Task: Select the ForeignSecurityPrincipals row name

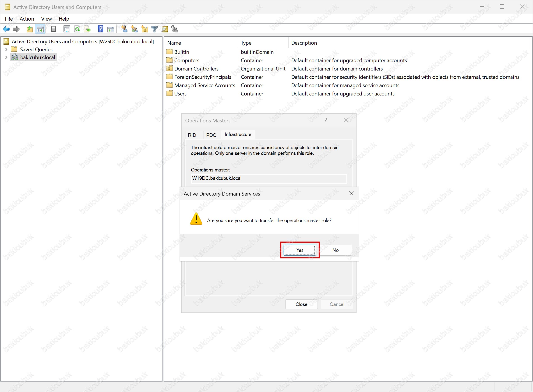Action: 203,77
